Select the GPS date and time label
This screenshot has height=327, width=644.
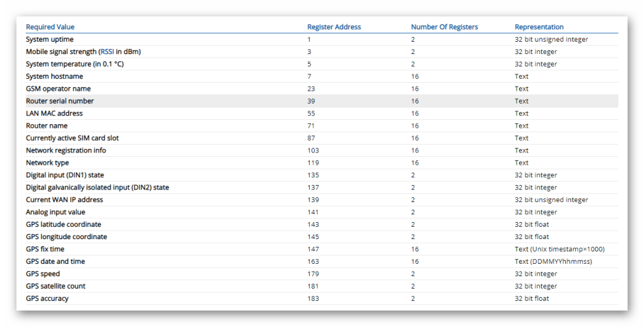(x=55, y=262)
